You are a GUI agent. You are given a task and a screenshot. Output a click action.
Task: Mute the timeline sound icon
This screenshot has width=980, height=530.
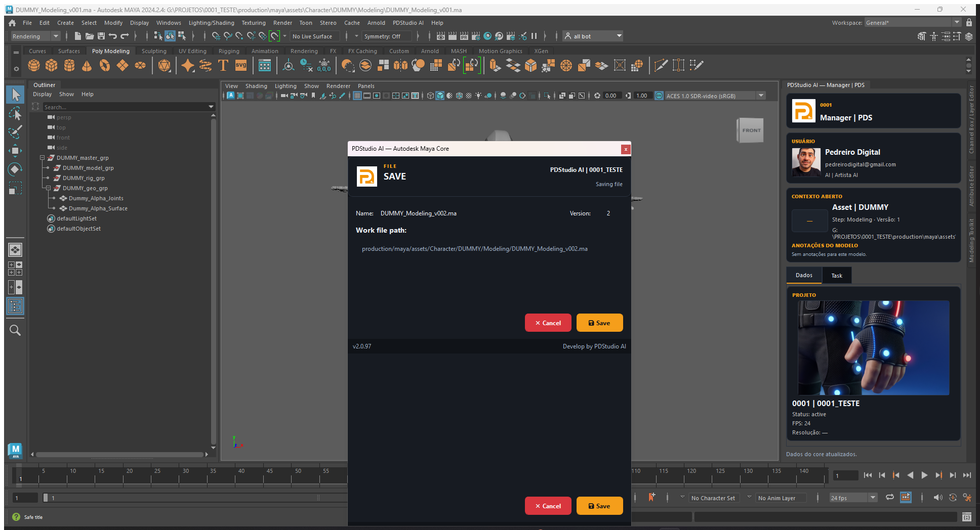(938, 498)
